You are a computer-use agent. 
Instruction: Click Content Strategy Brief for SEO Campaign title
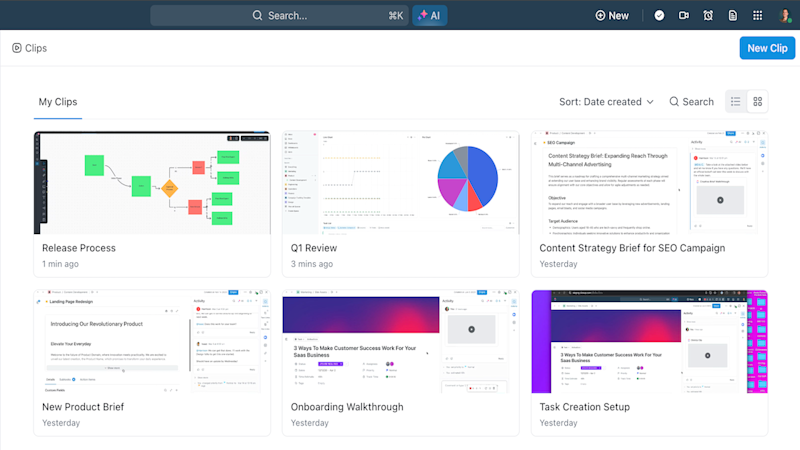(632, 248)
